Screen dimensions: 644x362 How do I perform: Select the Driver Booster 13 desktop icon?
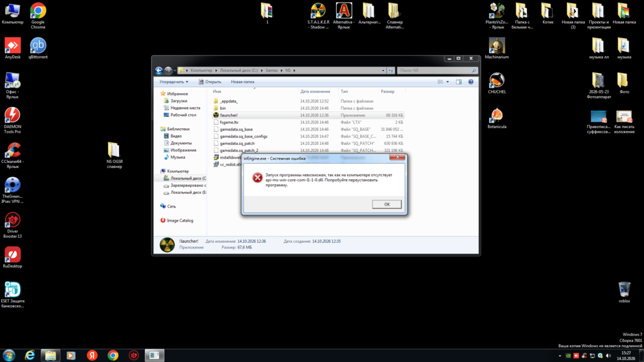(x=12, y=225)
